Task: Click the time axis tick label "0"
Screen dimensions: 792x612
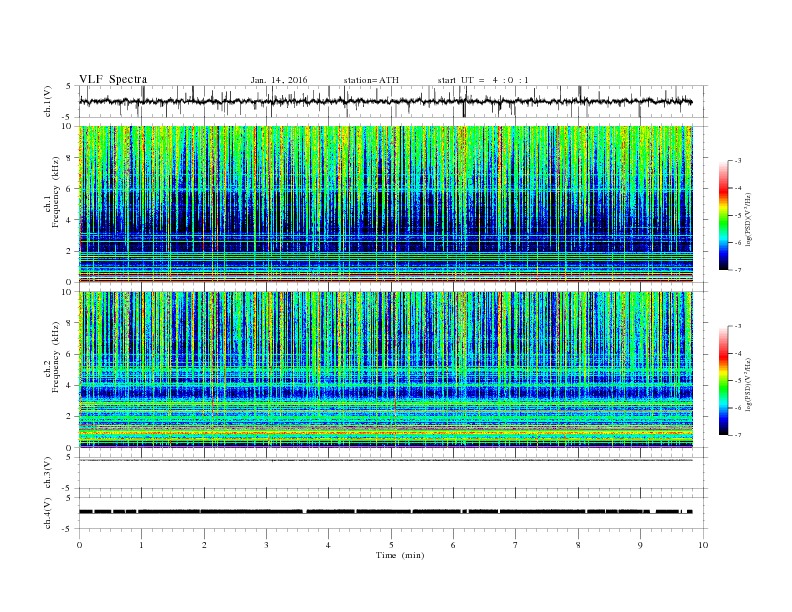Action: coord(79,545)
